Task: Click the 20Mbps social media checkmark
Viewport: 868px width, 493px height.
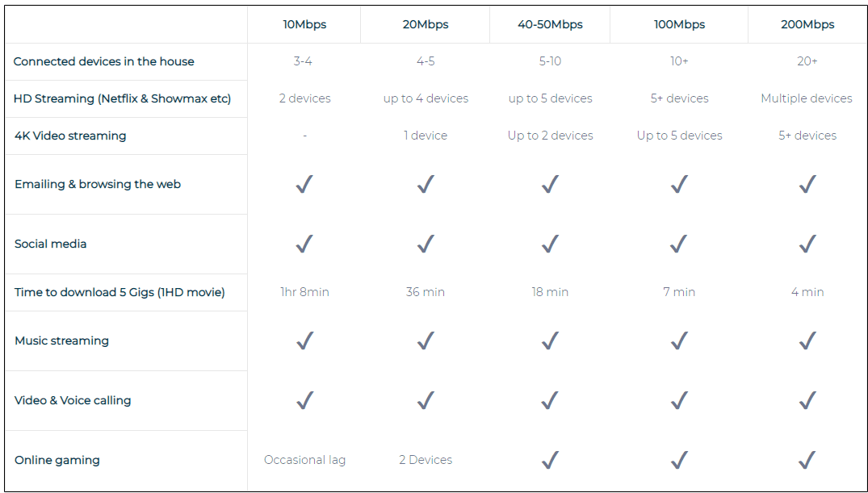Action: pyautogui.click(x=426, y=244)
